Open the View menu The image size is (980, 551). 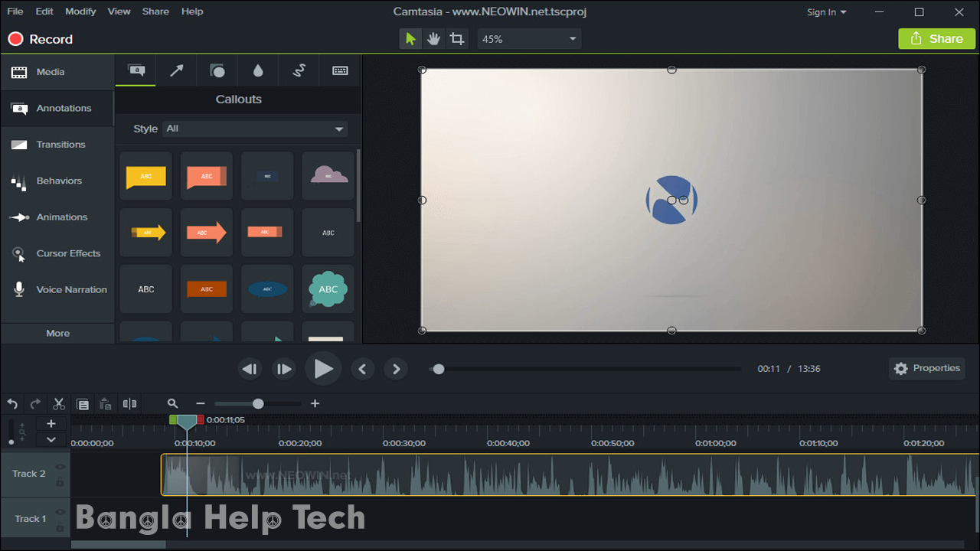coord(119,11)
